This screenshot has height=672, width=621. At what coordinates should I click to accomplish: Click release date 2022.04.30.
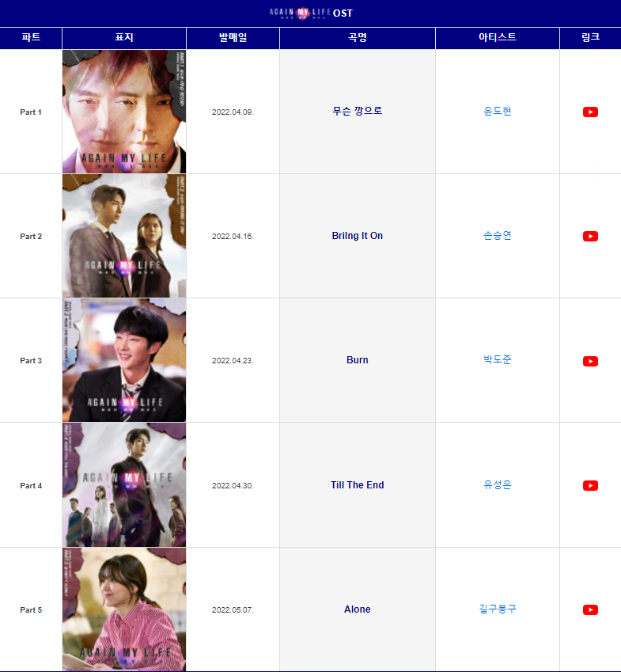(233, 486)
